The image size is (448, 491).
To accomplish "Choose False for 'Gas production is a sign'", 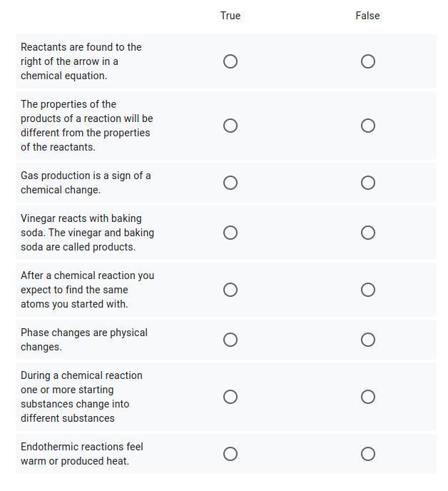I will (x=368, y=183).
